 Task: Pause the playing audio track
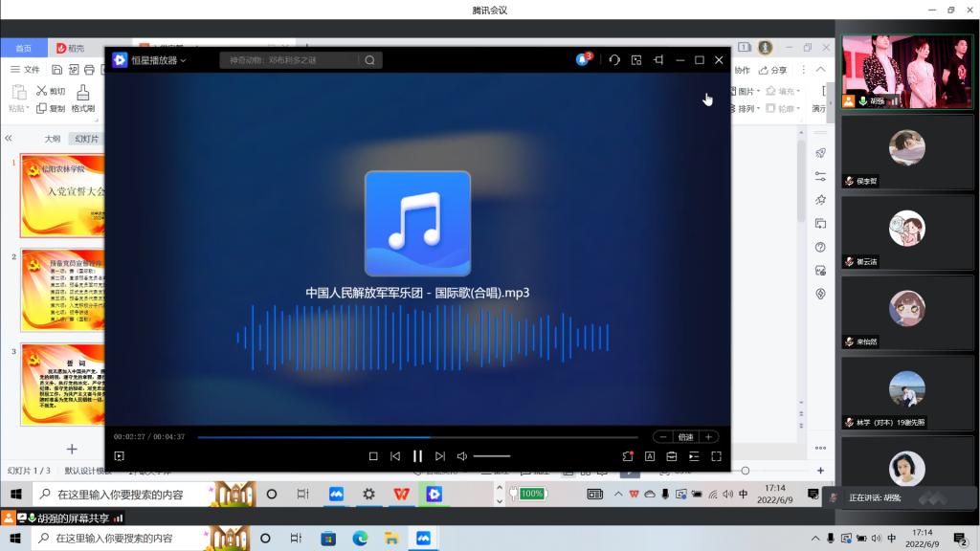(x=417, y=456)
